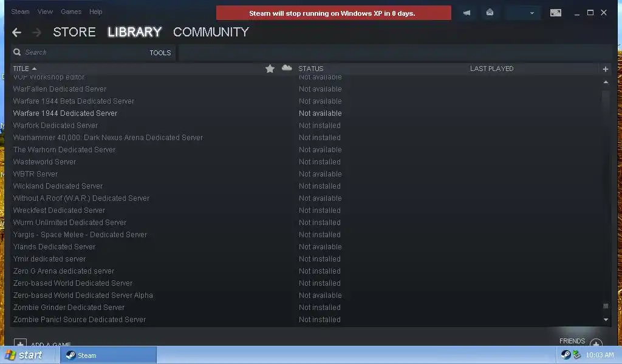The height and width of the screenshot is (364, 622).
Task: Go forward with the right arrow
Action: 36,33
